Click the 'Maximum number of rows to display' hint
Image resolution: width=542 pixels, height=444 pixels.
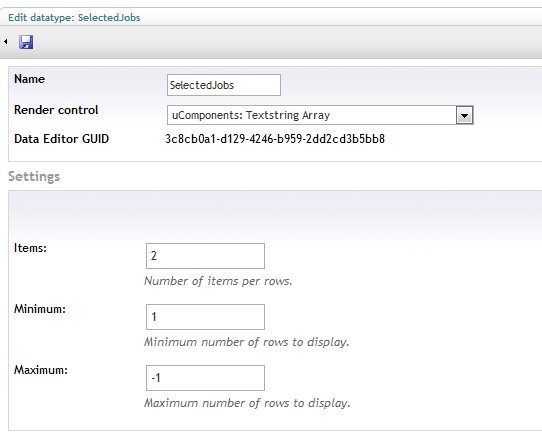click(x=247, y=403)
